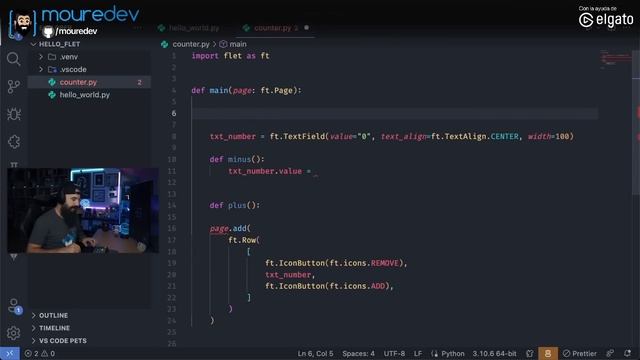
Task: Open the Extensions view
Action: 13,142
